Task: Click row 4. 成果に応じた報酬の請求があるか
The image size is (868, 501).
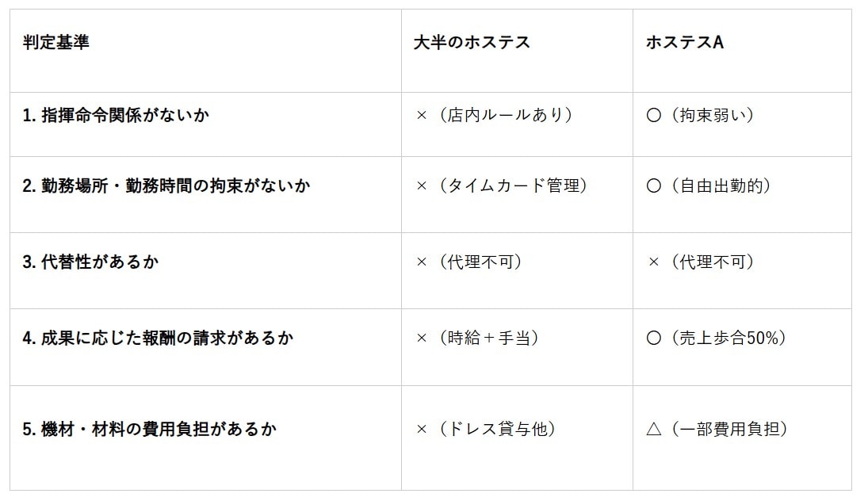Action: pyautogui.click(x=158, y=338)
